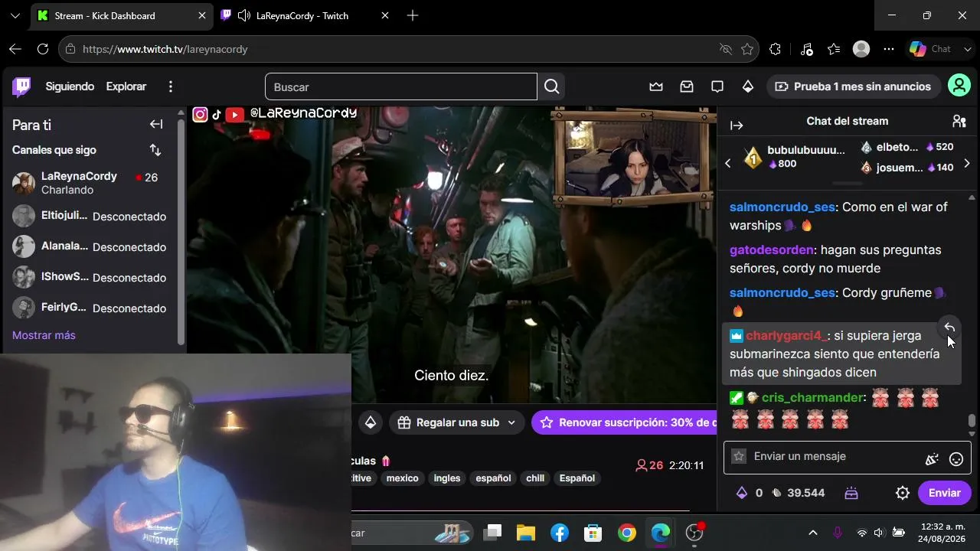Open File Explorer from taskbar
Image resolution: width=980 pixels, height=551 pixels.
click(x=526, y=533)
